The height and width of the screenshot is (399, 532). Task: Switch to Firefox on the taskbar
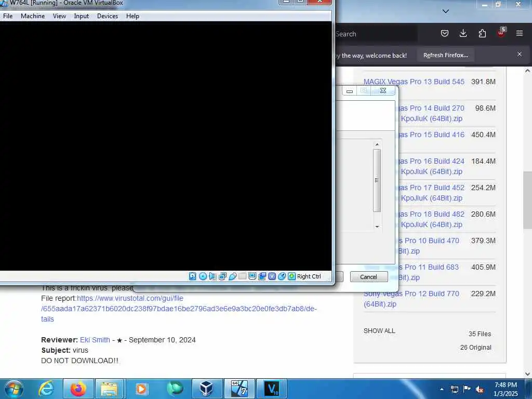pyautogui.click(x=78, y=389)
